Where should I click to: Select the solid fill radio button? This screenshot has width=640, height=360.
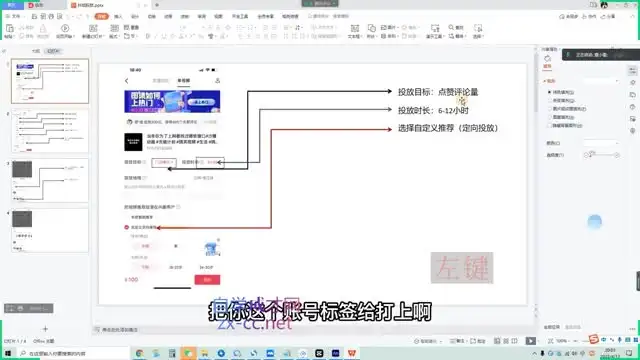pyautogui.click(x=550, y=92)
